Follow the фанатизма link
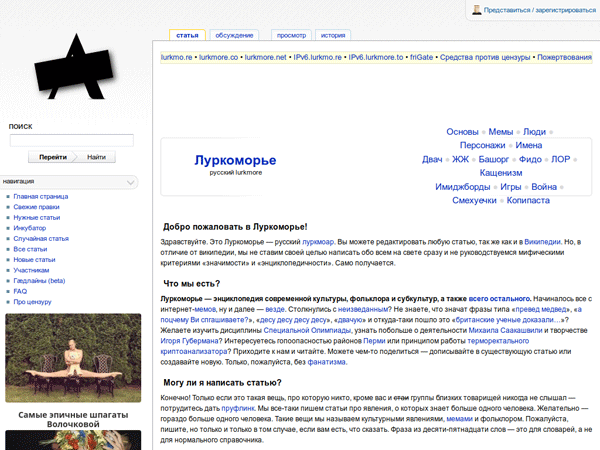600x450 pixels. pyautogui.click(x=326, y=362)
